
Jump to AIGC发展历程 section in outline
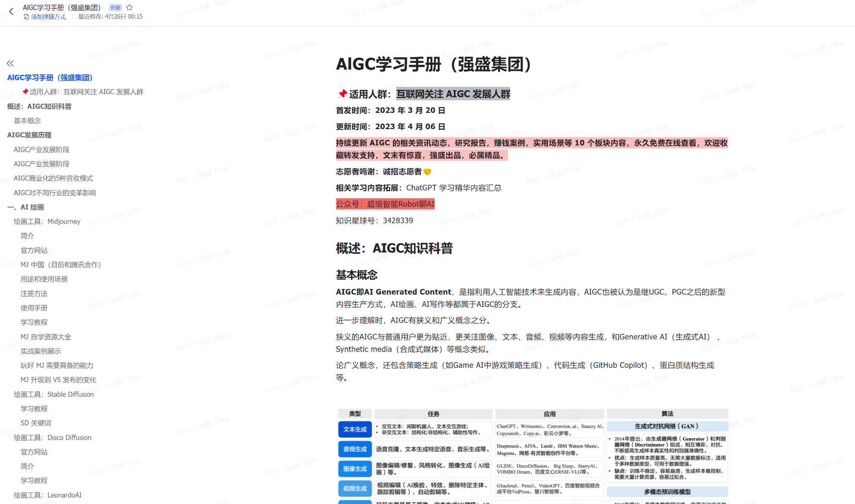29,135
